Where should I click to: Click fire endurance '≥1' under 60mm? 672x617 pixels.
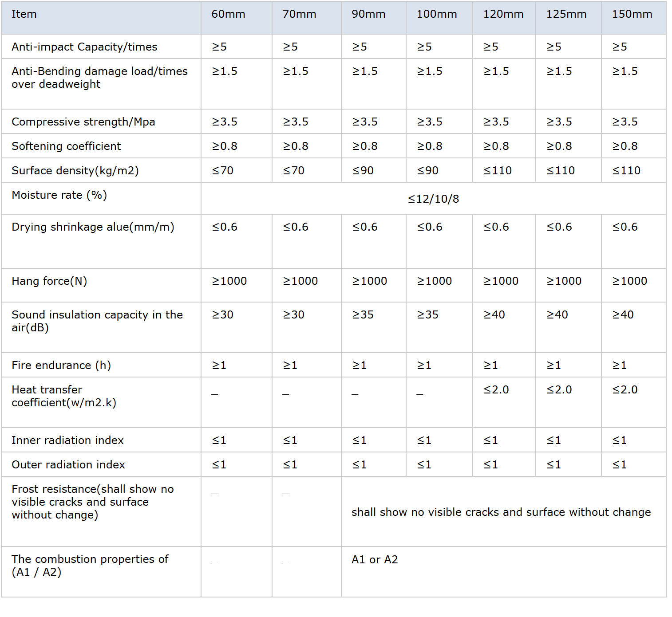[x=219, y=365]
